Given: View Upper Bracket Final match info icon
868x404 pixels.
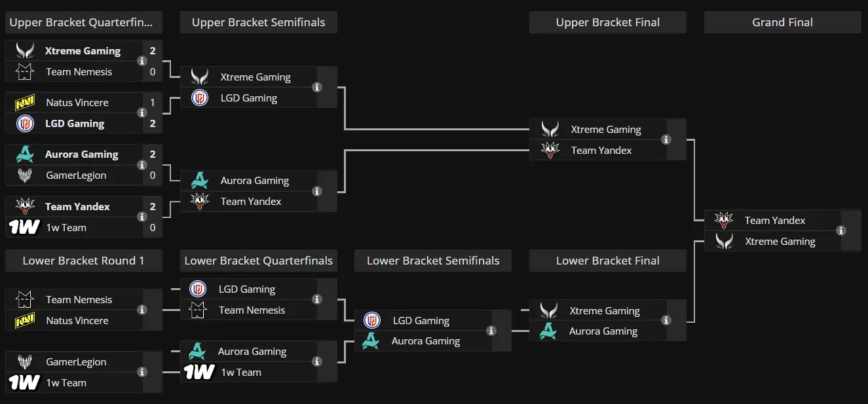Looking at the screenshot, I should [x=666, y=139].
